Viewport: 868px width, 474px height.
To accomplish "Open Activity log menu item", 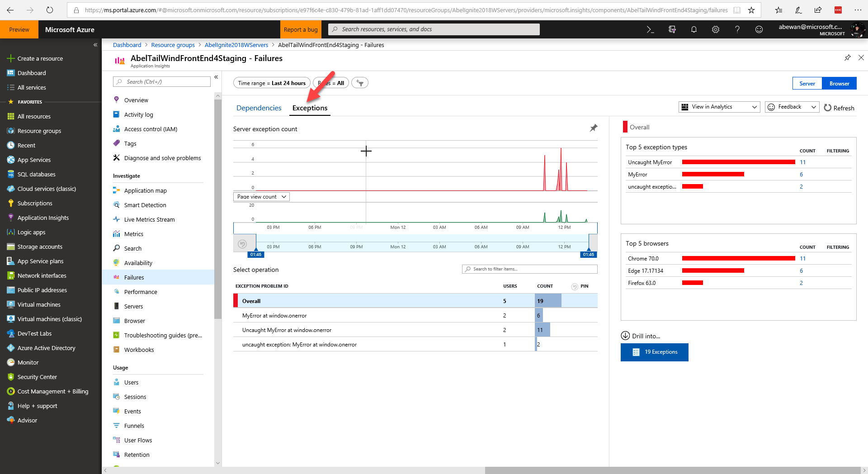I will pyautogui.click(x=138, y=114).
